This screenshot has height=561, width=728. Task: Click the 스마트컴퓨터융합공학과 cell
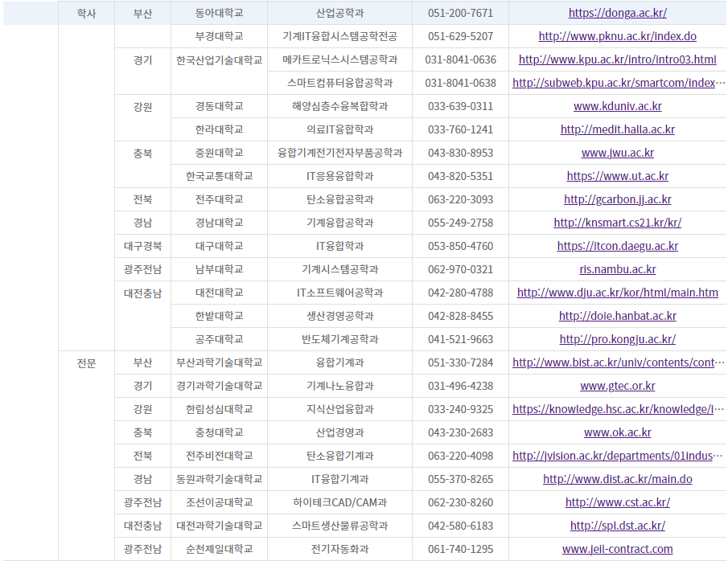point(339,83)
